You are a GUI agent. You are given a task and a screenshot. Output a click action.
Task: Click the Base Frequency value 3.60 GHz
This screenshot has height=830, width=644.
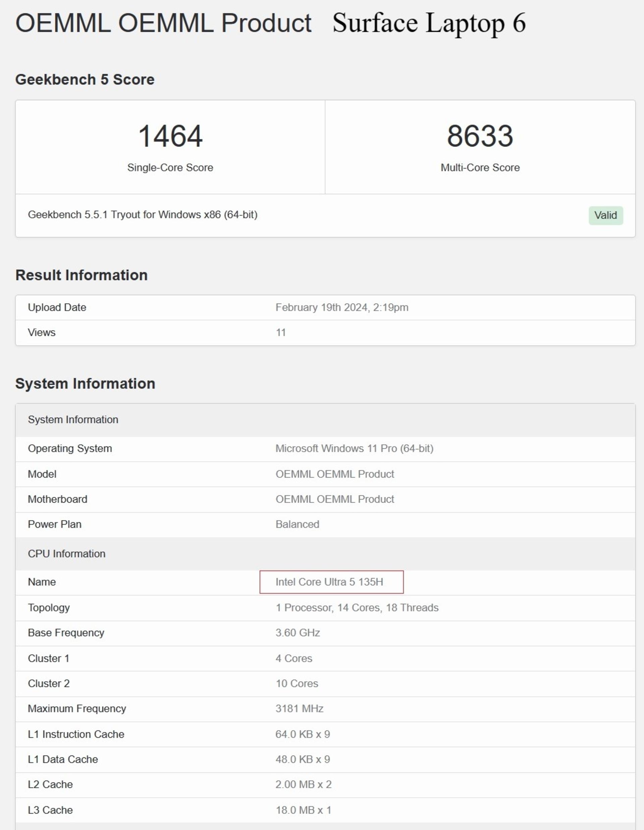pos(298,633)
